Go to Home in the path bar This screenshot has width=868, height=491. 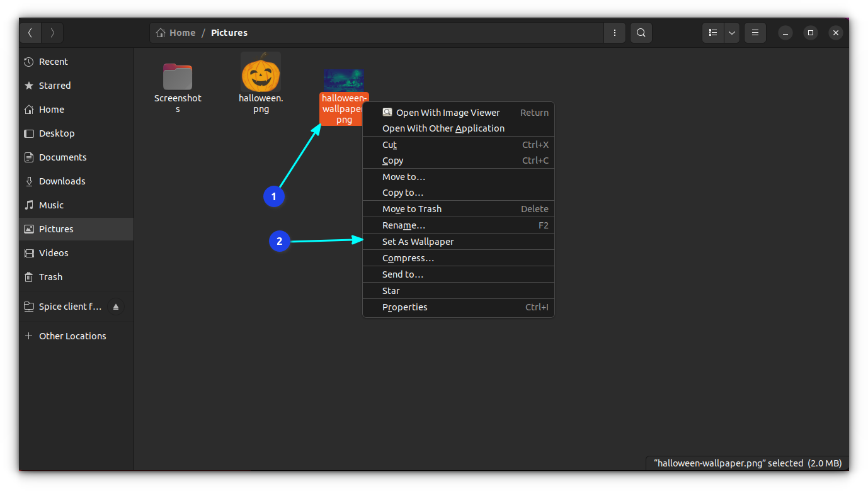point(176,33)
